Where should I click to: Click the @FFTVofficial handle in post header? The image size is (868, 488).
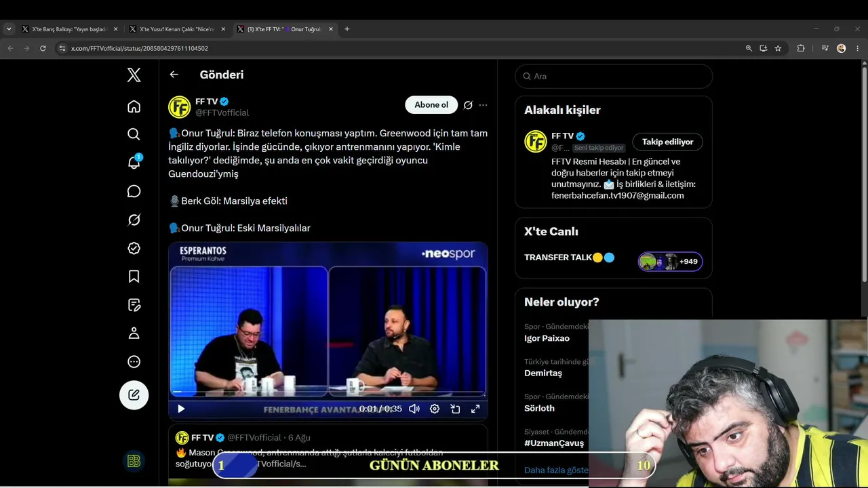tap(222, 113)
